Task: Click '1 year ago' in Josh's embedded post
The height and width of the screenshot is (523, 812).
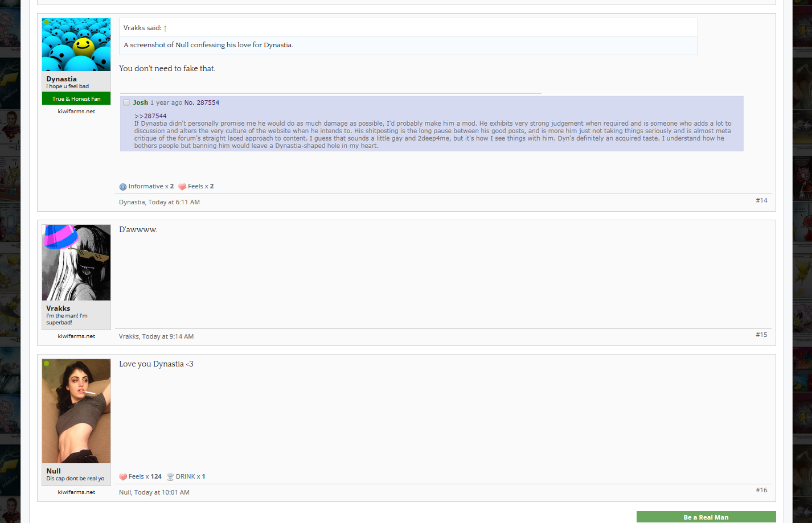Action: coord(166,102)
